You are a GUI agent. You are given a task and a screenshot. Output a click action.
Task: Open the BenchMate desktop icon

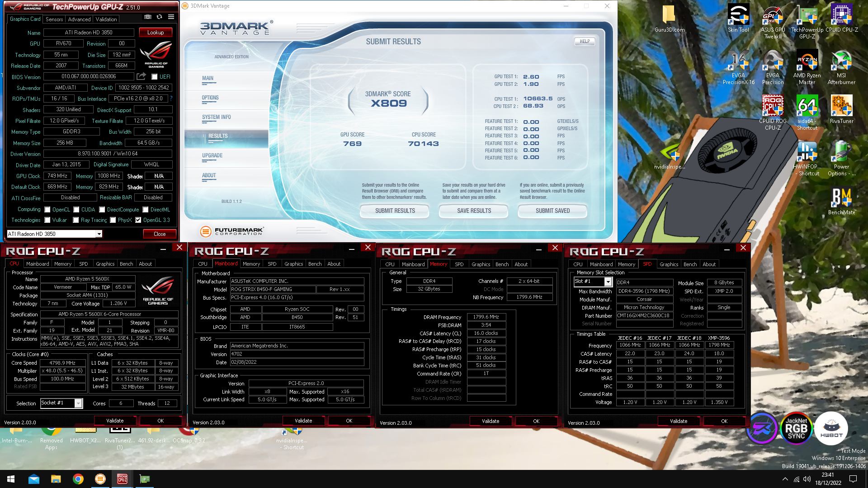(841, 201)
